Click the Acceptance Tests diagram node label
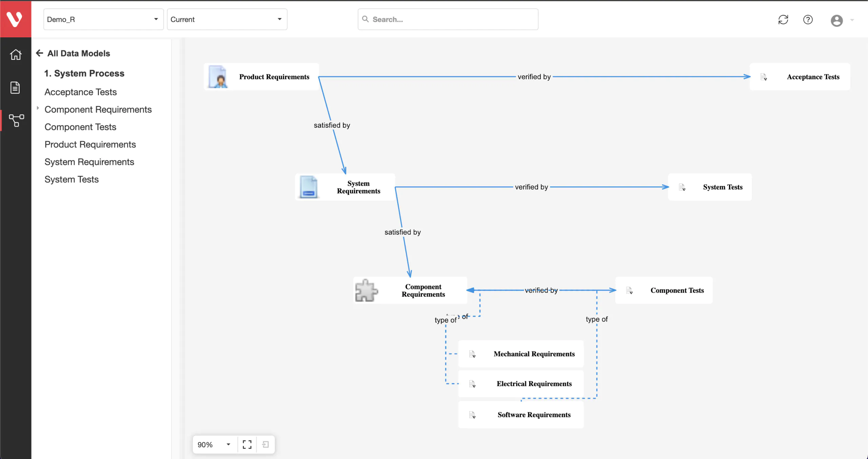The width and height of the screenshot is (868, 459). [x=813, y=77]
